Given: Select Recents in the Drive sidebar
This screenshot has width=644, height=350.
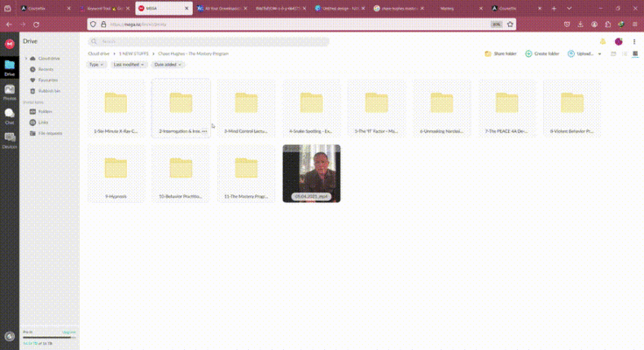Looking at the screenshot, I should point(45,69).
